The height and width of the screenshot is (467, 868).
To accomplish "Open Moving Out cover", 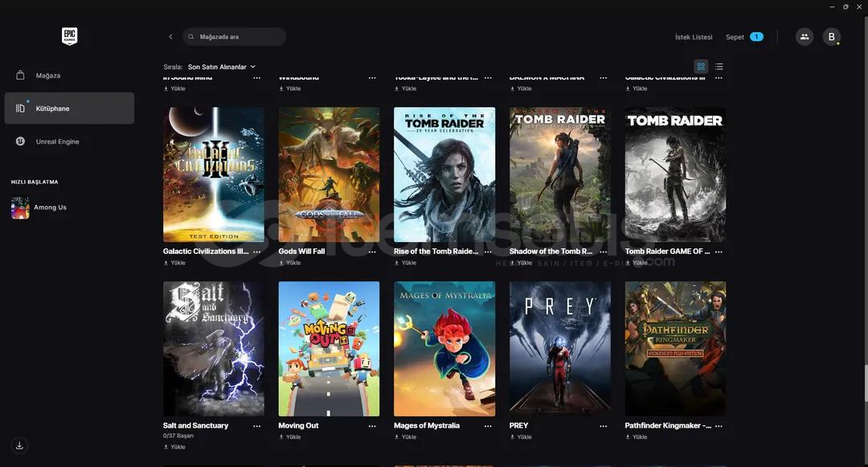I will pos(329,349).
